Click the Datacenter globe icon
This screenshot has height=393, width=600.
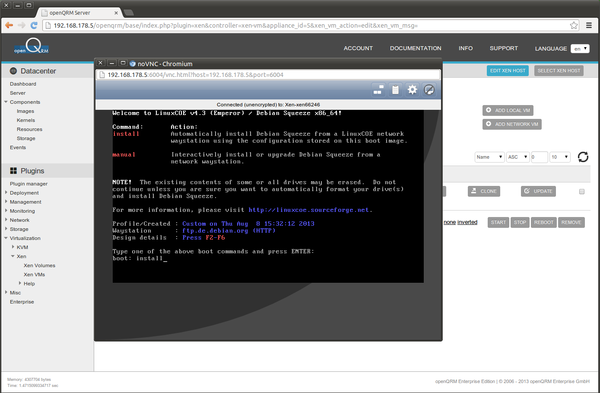click(13, 71)
